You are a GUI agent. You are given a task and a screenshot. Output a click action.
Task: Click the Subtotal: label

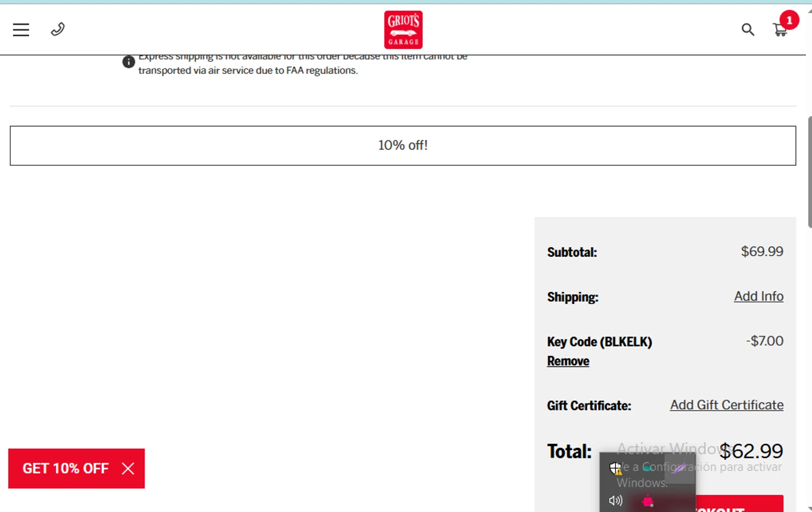(x=572, y=252)
